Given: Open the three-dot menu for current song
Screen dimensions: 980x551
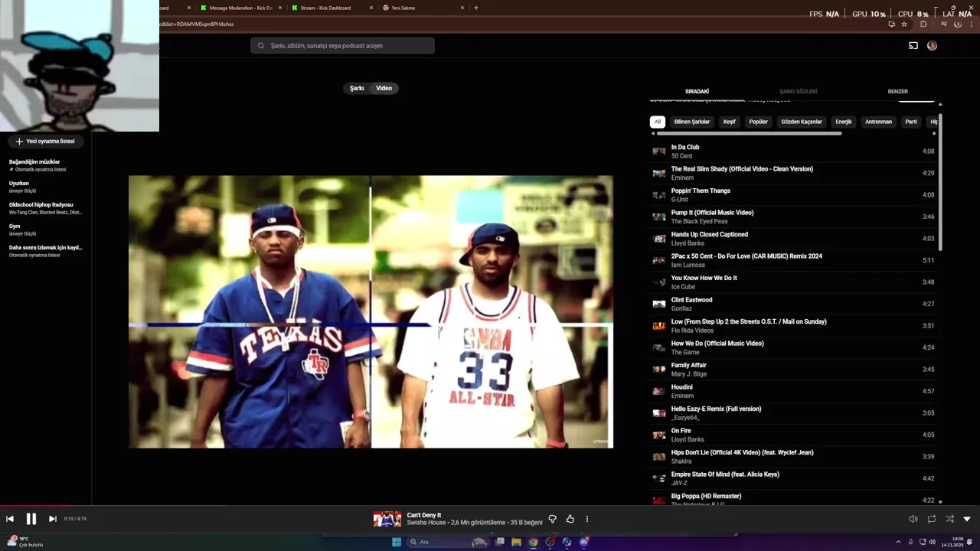Looking at the screenshot, I should tap(587, 519).
